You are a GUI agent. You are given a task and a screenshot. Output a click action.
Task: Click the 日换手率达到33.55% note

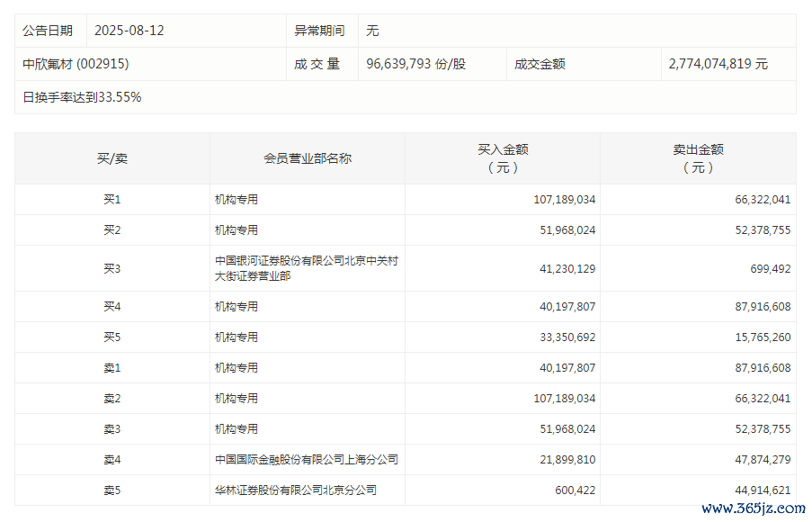[x=82, y=97]
